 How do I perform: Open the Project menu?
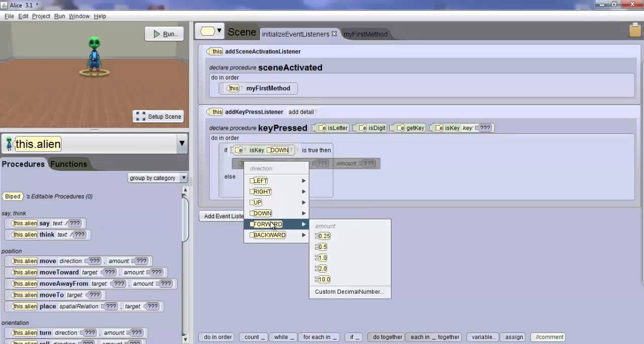pyautogui.click(x=41, y=16)
